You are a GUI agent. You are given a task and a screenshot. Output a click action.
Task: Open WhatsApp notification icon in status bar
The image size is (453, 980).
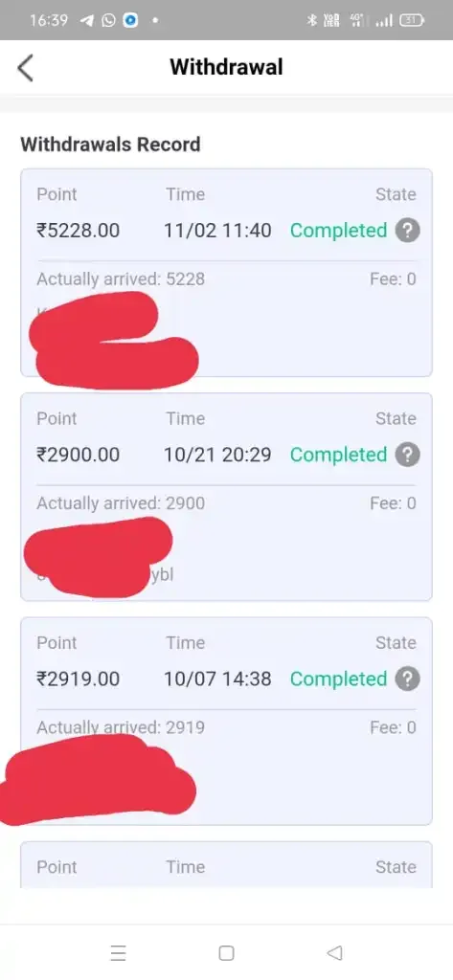click(x=109, y=21)
